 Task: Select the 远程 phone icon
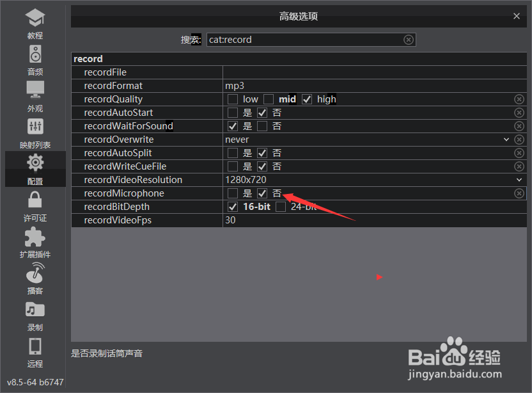coord(35,353)
